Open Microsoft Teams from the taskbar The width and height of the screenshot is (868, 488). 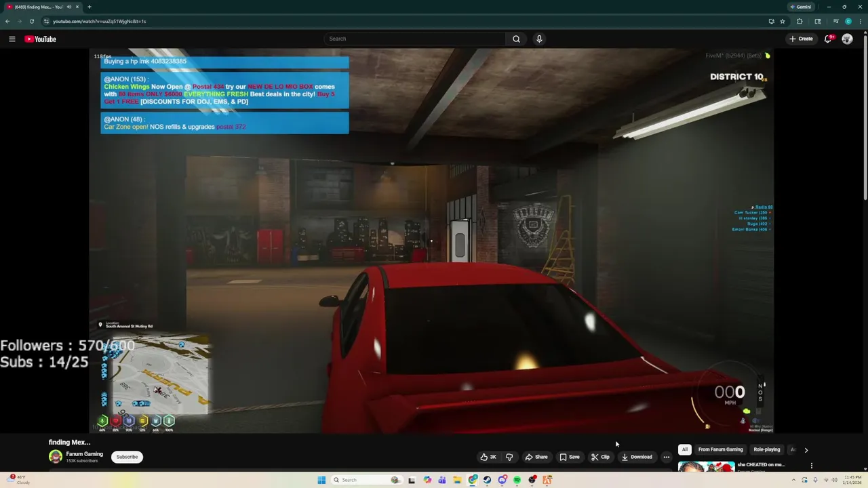[442, 480]
